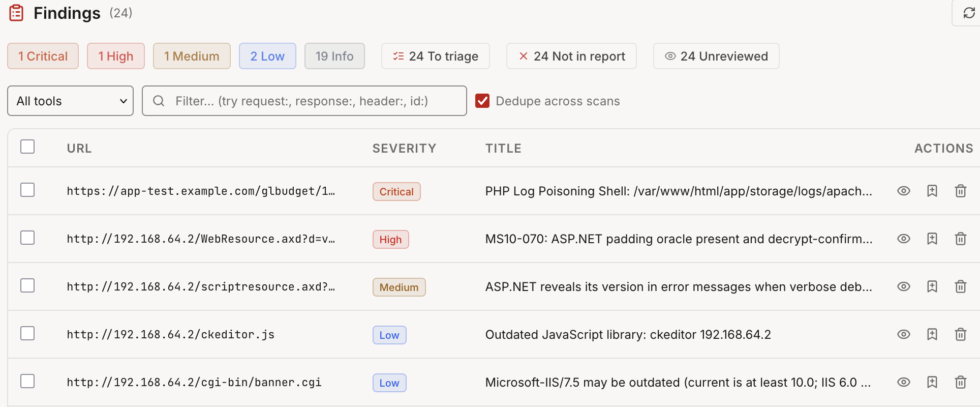View the ASP.NET version disclosure finding

point(903,286)
